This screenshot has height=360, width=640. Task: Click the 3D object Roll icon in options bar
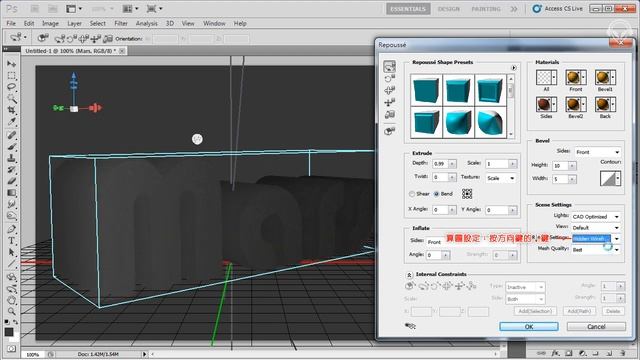tap(72, 39)
